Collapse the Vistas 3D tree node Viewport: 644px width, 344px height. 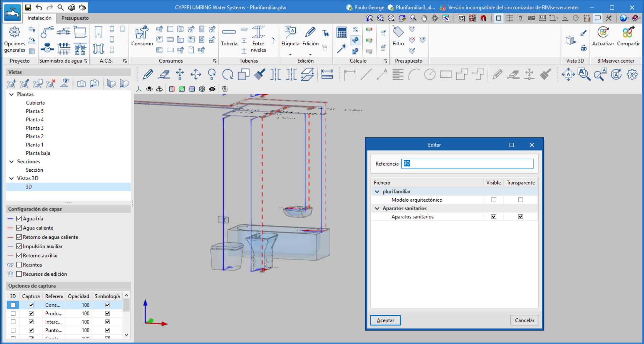pyautogui.click(x=11, y=178)
